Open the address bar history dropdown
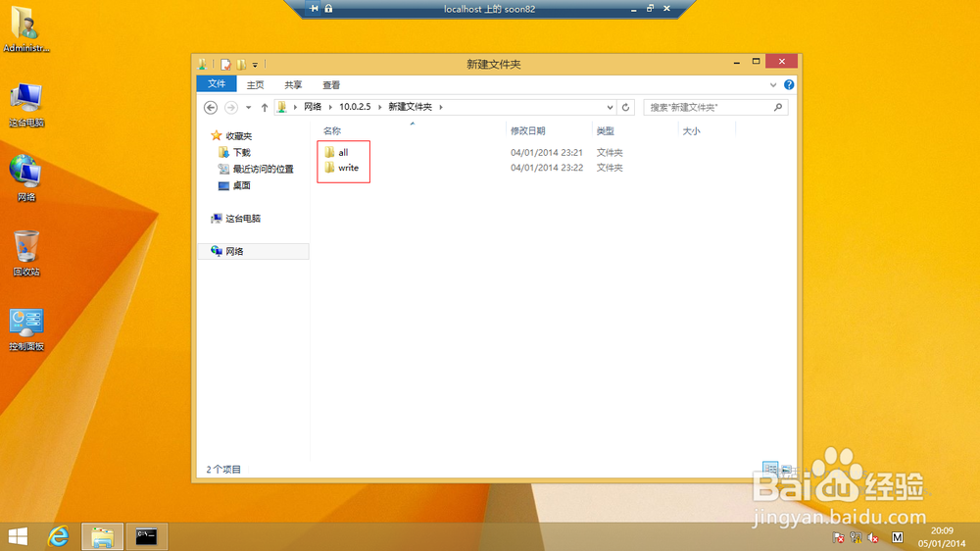The height and width of the screenshot is (551, 980). [x=610, y=107]
